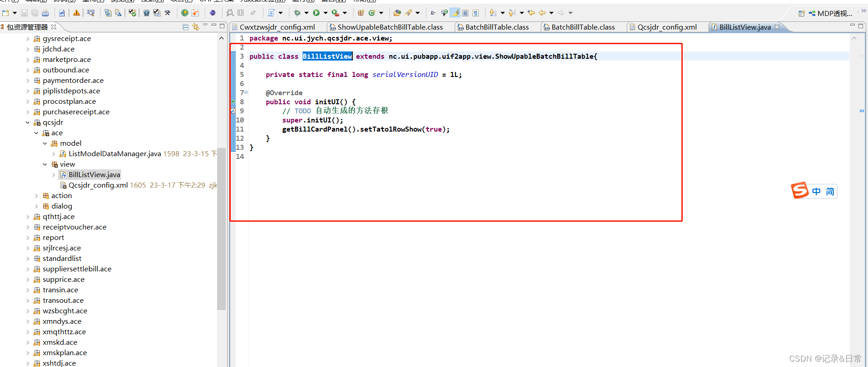Click the Sogou input method S logo
This screenshot has width=868, height=367.
pos(800,190)
